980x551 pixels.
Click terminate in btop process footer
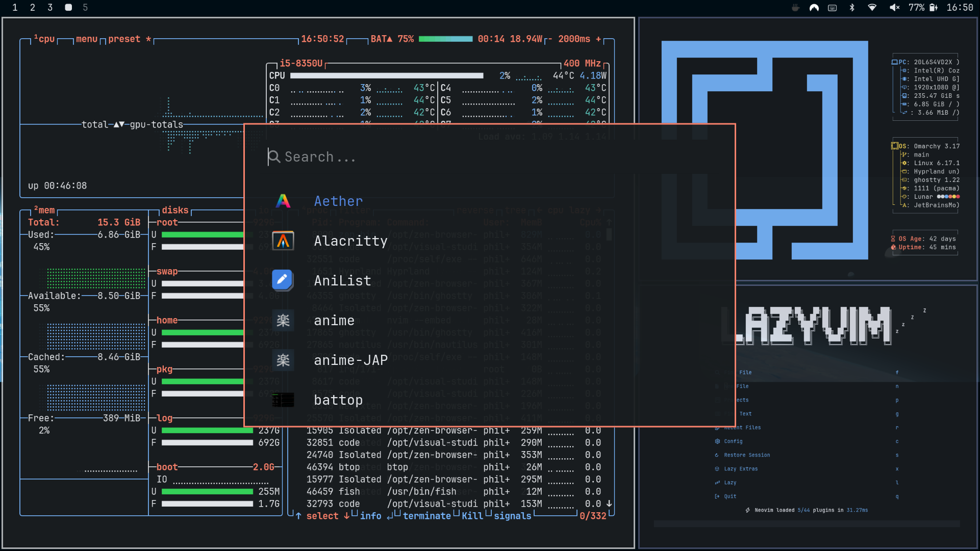click(x=426, y=516)
